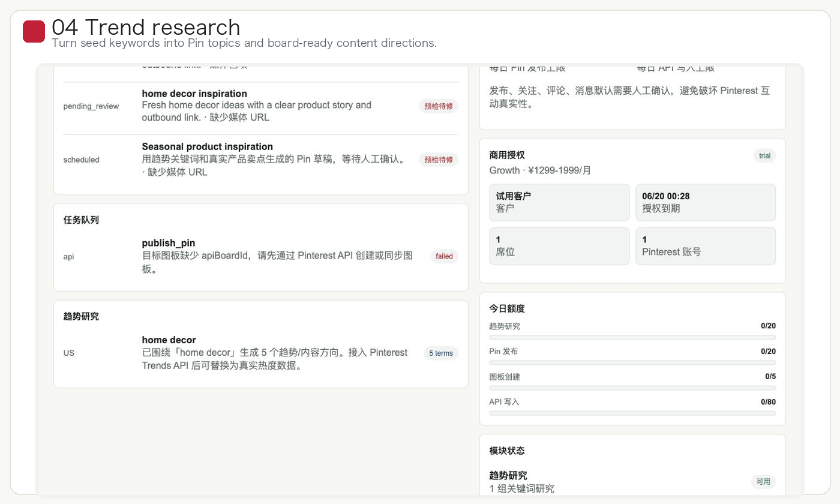This screenshot has height=504, width=840.
Task: Click the 预检待修 badge on home decor inspiration
Action: click(439, 106)
